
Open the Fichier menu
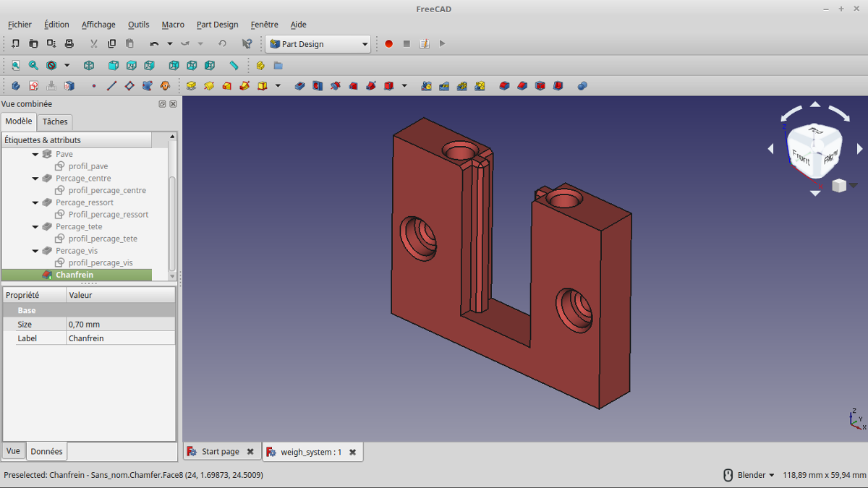click(x=20, y=25)
